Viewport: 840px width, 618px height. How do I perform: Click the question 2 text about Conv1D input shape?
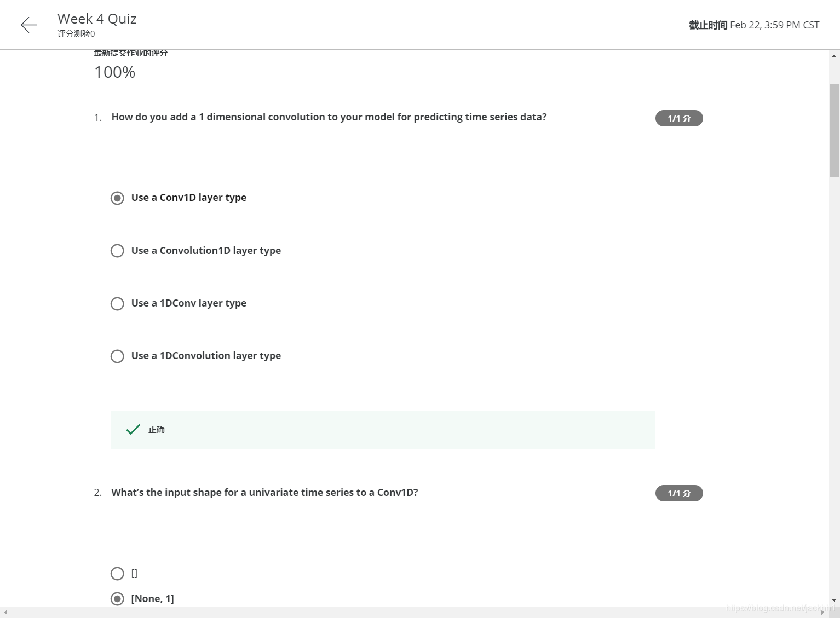pos(264,493)
